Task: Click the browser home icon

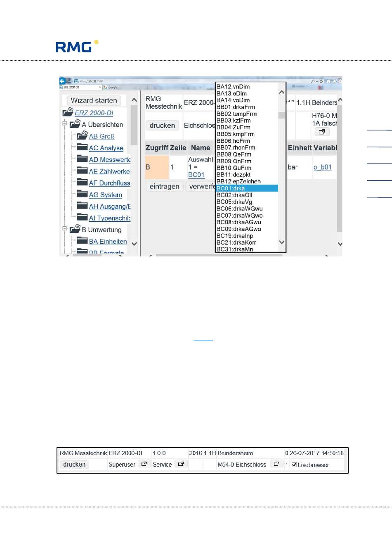Action: point(328,81)
